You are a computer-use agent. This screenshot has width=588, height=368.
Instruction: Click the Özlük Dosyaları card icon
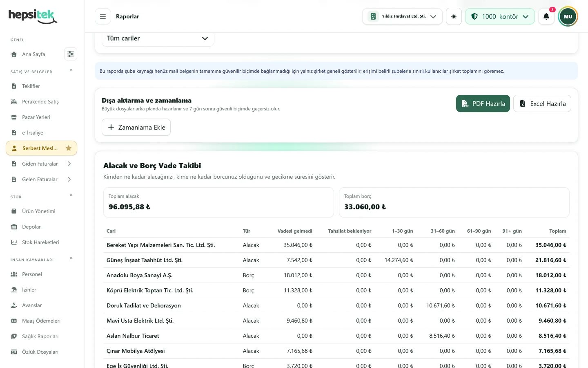14,352
